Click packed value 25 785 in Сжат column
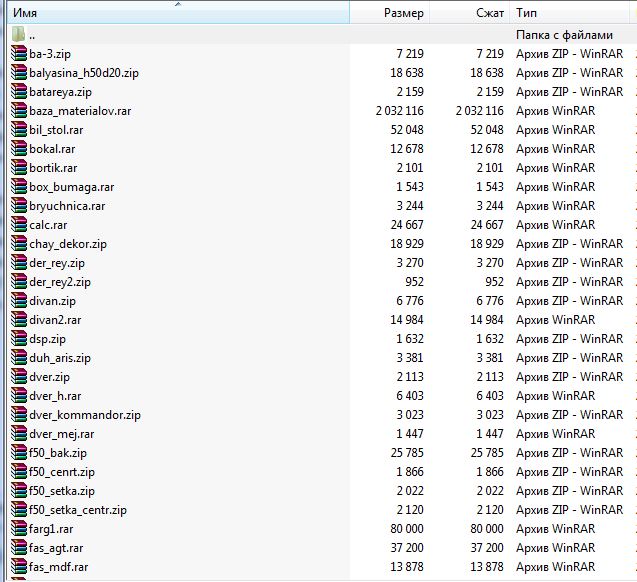The width and height of the screenshot is (637, 582). [x=487, y=452]
